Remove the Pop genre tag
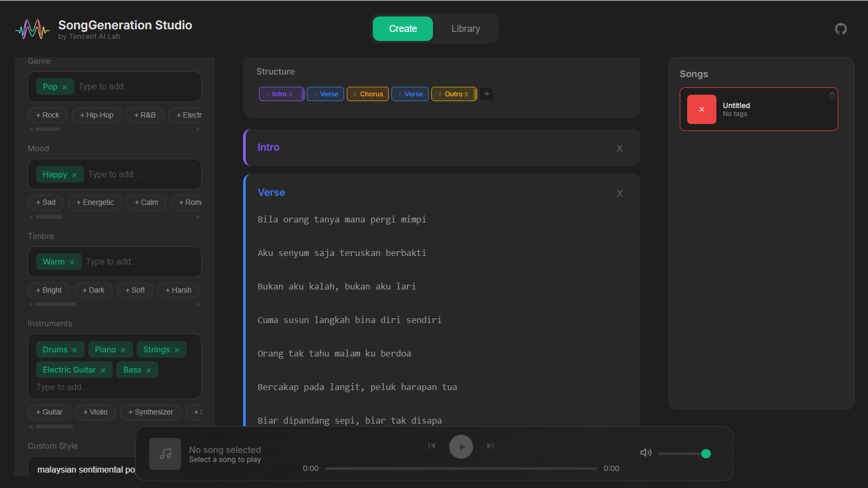This screenshot has height=488, width=868. point(64,87)
